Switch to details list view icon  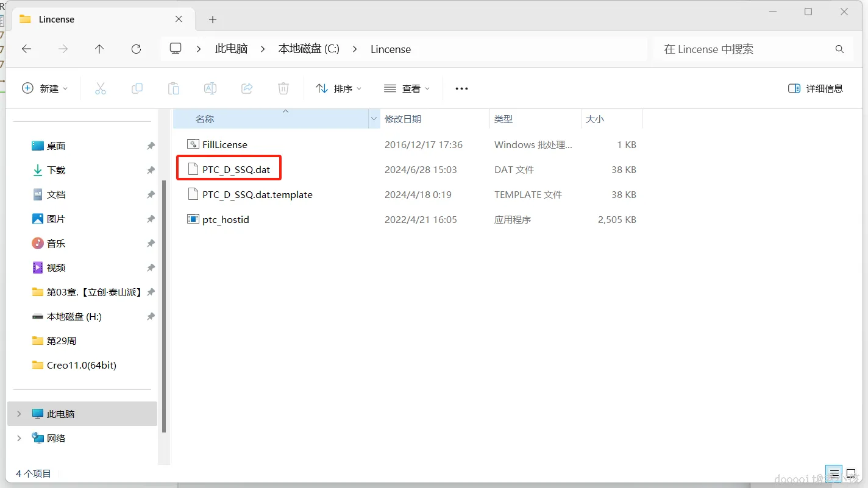point(834,473)
